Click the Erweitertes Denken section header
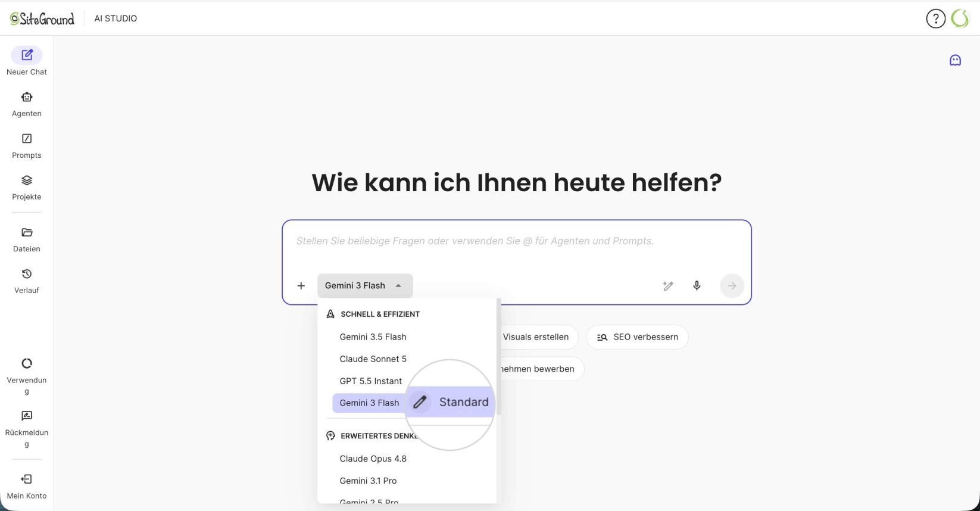 [379, 436]
